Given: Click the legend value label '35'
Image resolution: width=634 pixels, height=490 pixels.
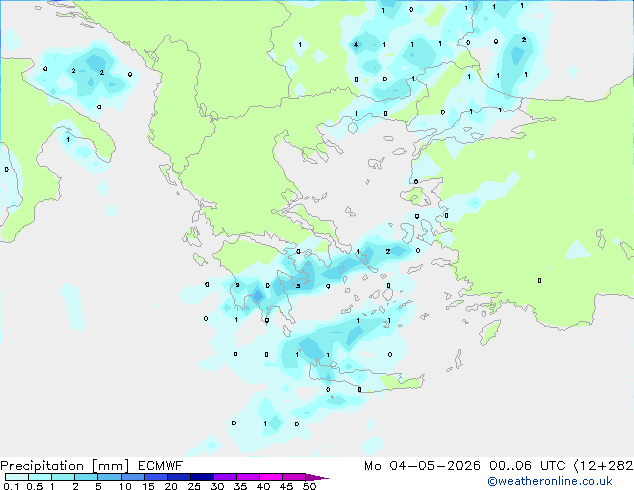Looking at the screenshot, I should [x=241, y=486].
